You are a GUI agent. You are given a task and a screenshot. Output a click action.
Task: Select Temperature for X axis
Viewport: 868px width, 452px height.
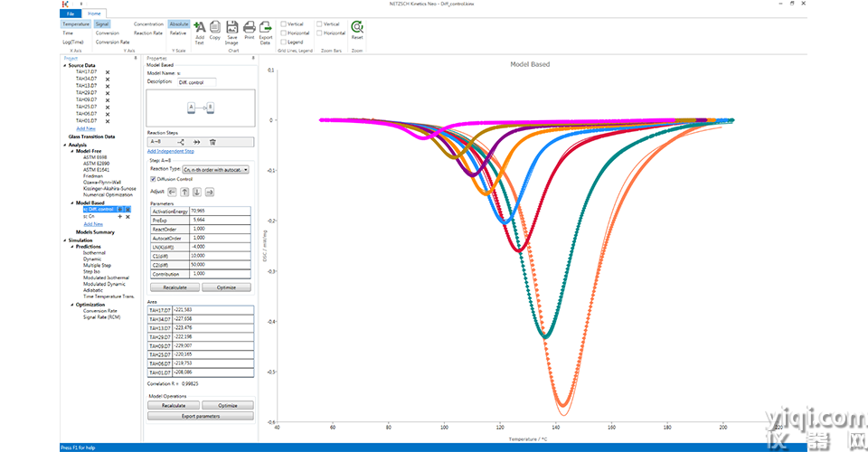76,24
